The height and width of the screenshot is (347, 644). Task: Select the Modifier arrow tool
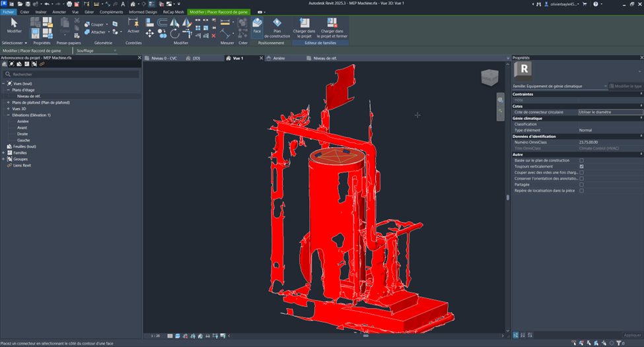[14, 25]
